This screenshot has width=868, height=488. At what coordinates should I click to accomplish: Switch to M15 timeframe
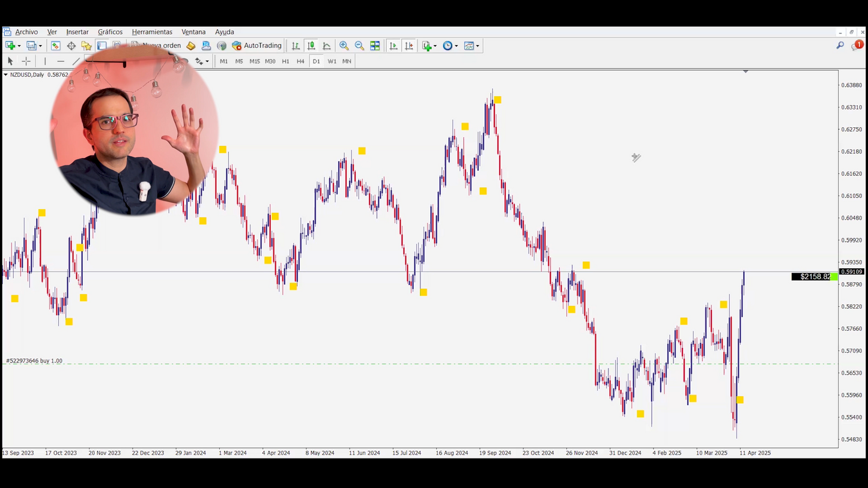pyautogui.click(x=255, y=61)
